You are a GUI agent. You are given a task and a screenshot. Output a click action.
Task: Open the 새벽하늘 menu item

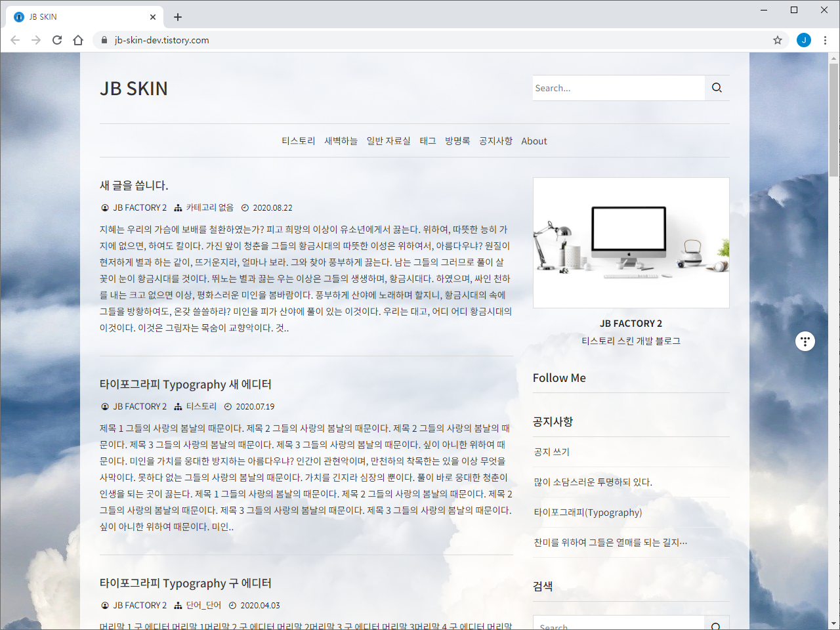point(341,141)
